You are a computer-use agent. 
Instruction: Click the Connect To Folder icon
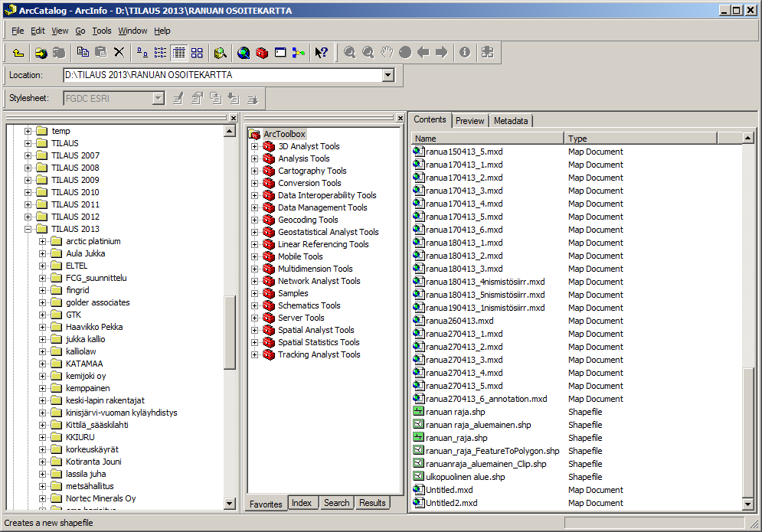(x=41, y=53)
